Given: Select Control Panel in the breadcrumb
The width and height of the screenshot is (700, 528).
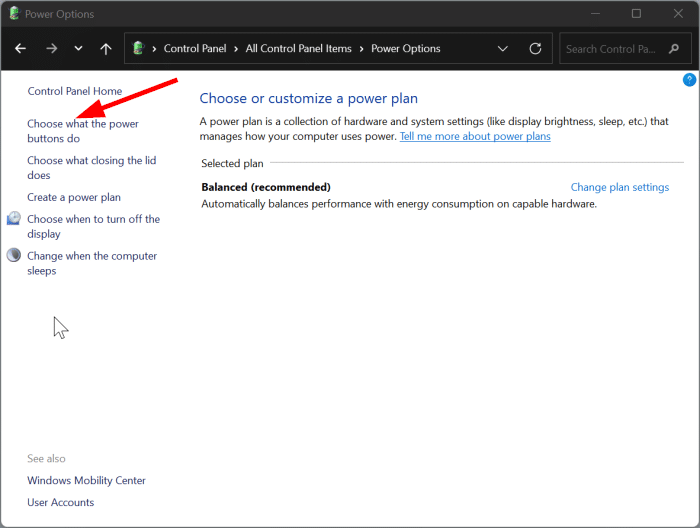Looking at the screenshot, I should [x=196, y=49].
